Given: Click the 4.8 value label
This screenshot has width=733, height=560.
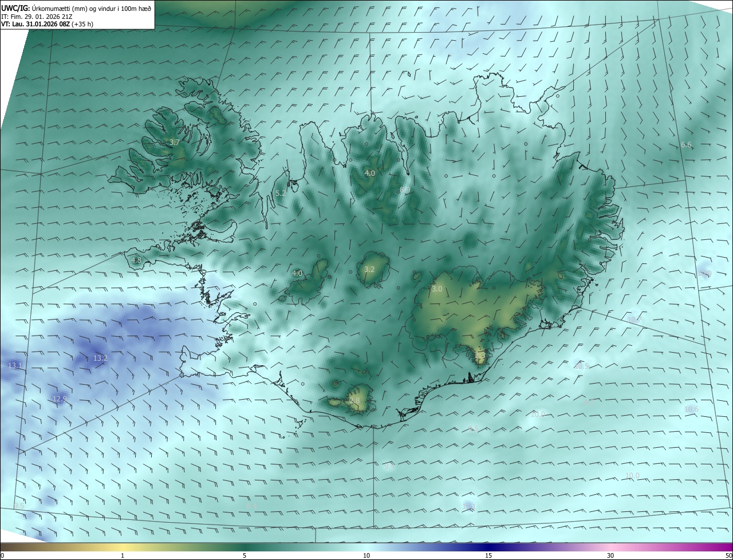Looking at the screenshot, I should [136, 260].
